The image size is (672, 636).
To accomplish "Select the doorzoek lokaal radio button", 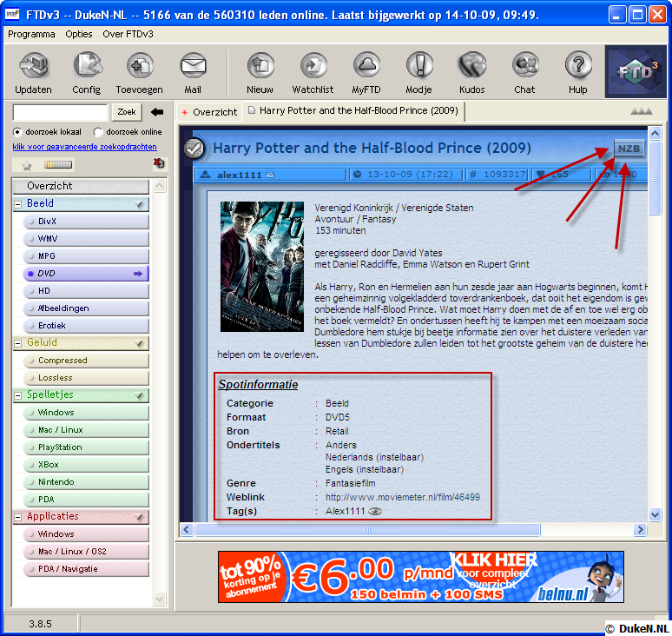I will (x=17, y=132).
